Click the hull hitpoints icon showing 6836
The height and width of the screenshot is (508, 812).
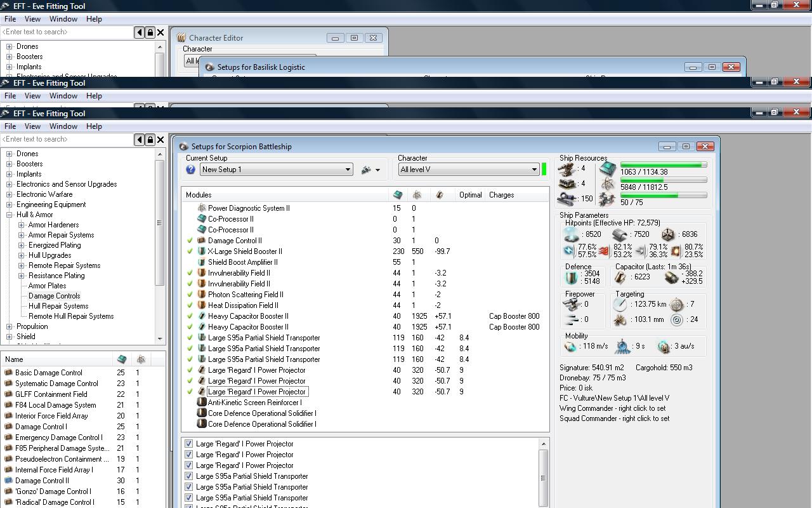667,234
